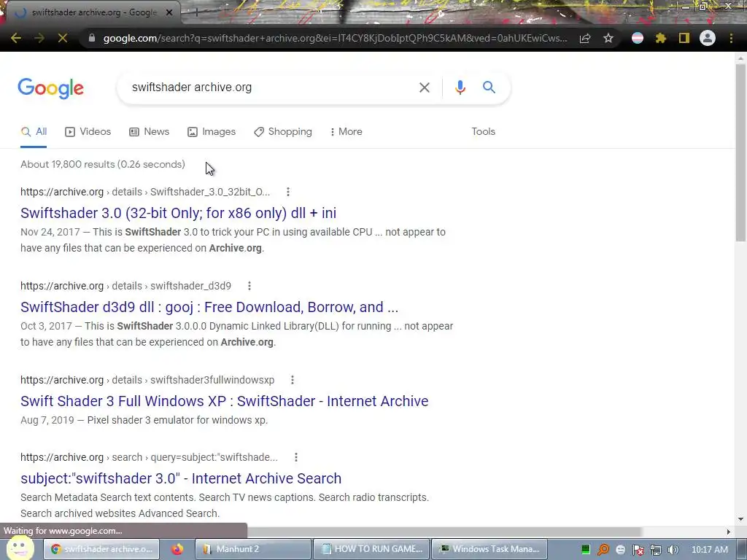The height and width of the screenshot is (560, 747).
Task: Open the Chrome profile avatar
Action: pos(708,38)
